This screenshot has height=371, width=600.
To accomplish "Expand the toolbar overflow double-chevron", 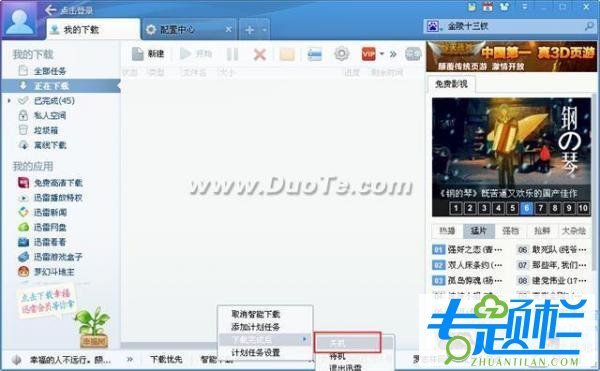I will (393, 54).
